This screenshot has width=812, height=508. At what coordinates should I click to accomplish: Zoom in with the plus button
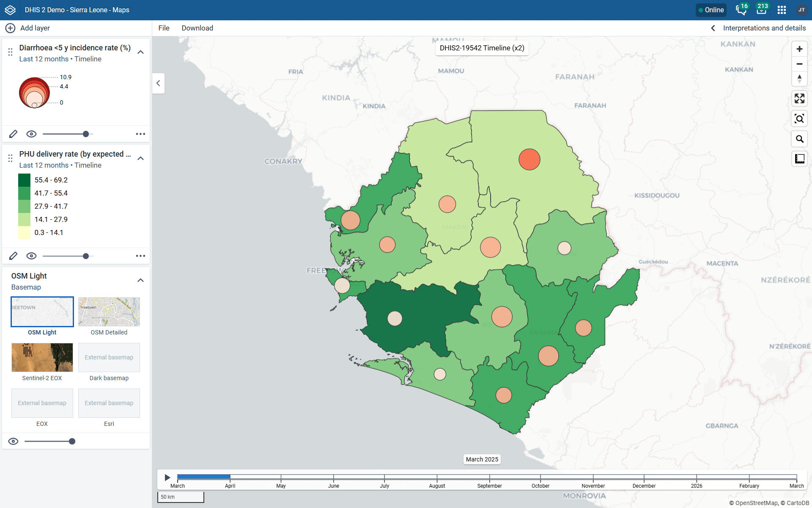(x=799, y=49)
